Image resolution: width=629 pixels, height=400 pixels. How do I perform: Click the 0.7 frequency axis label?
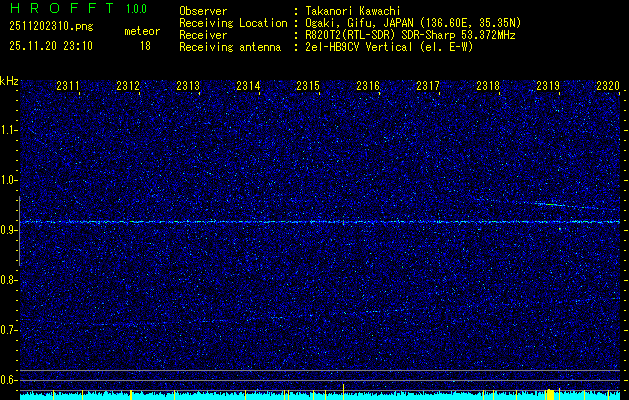coord(10,330)
